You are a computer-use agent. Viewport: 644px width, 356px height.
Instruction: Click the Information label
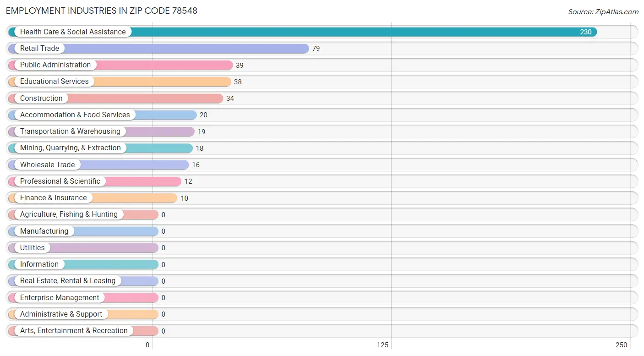39,264
